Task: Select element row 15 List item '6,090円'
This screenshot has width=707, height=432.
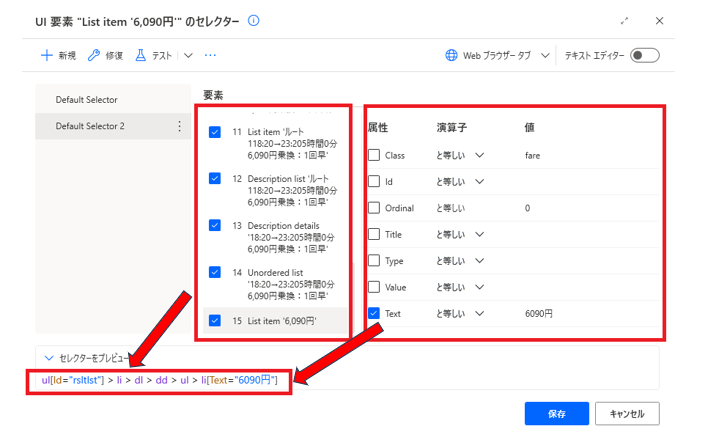Action: pyautogui.click(x=275, y=321)
